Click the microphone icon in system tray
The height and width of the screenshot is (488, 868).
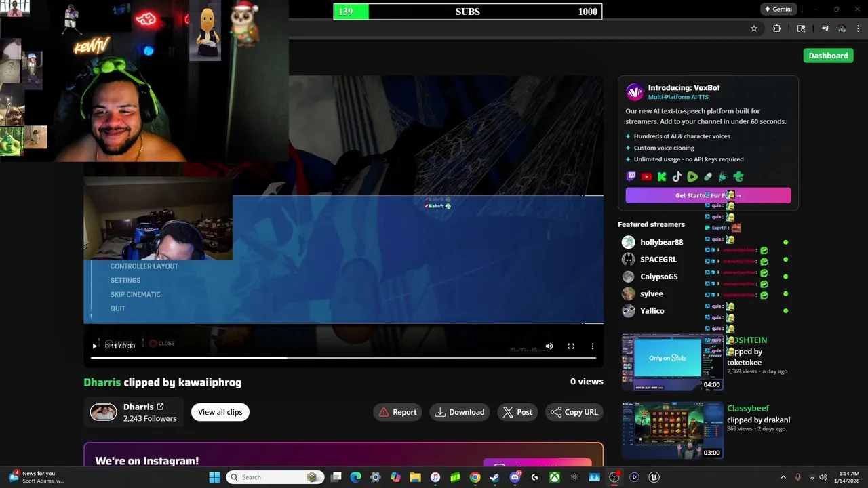pos(798,477)
